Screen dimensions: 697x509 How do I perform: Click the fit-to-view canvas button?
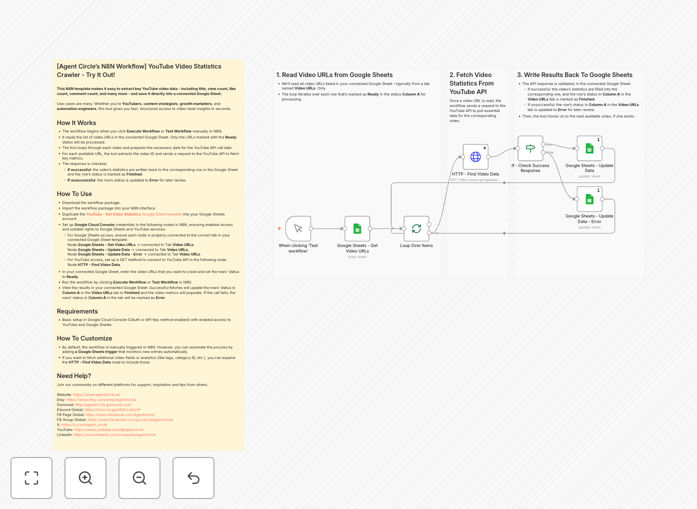point(32,478)
